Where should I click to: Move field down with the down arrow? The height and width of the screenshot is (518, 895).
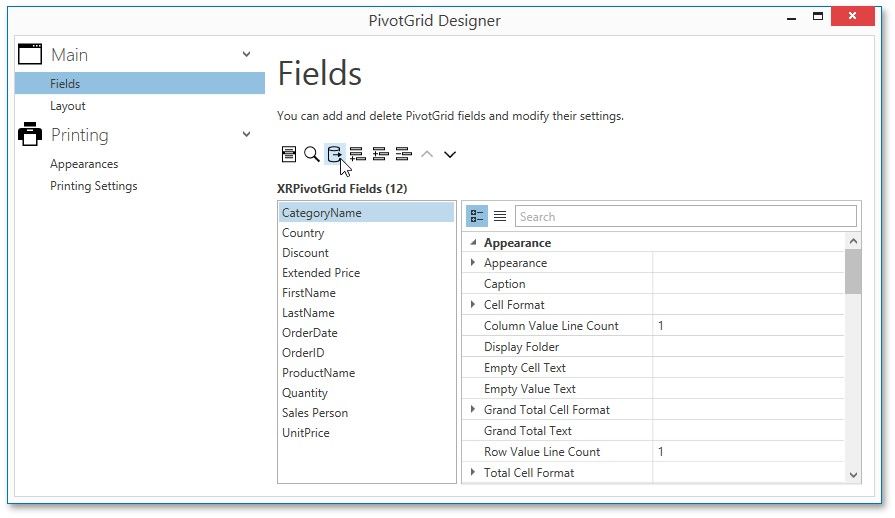pos(450,154)
